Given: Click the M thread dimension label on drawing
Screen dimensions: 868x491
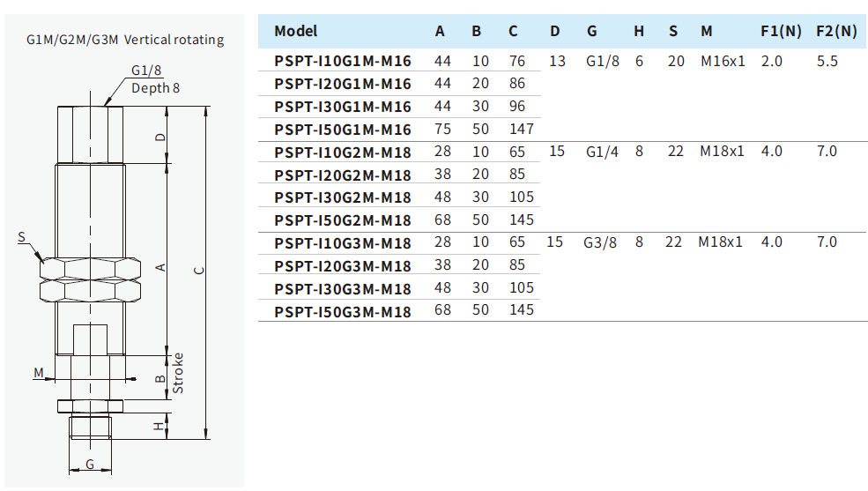Looking at the screenshot, I should point(39,373).
